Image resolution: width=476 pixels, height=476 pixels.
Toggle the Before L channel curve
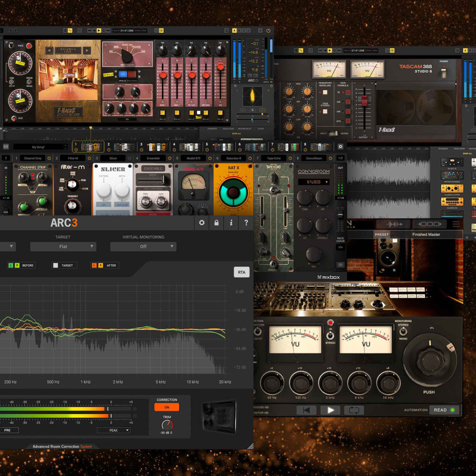pyautogui.click(x=11, y=265)
